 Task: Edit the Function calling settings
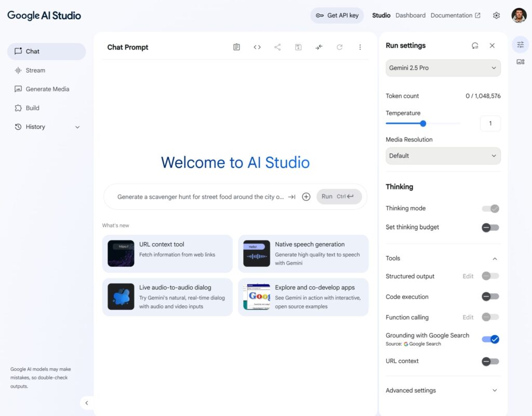point(467,317)
